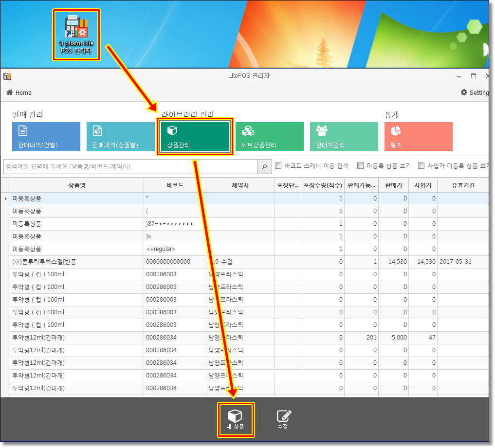Go to the Home menu
495x448 pixels.
(x=19, y=92)
